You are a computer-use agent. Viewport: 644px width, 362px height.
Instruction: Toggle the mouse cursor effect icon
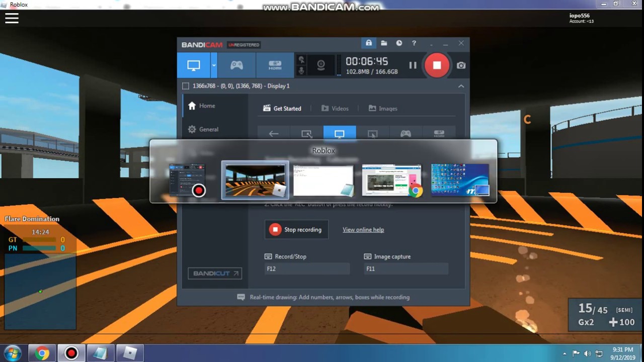[x=301, y=59]
